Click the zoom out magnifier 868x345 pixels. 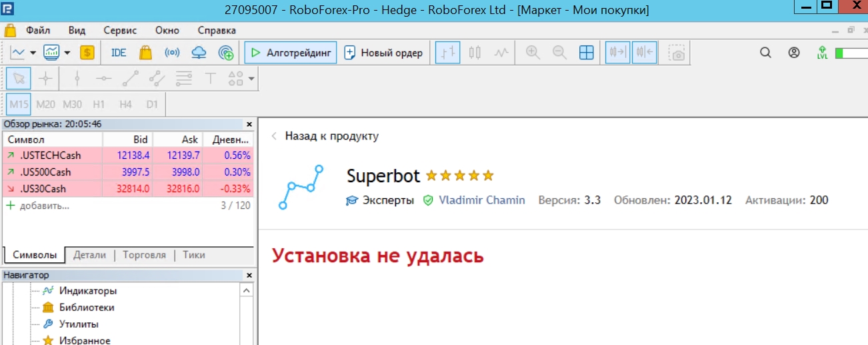pos(559,53)
